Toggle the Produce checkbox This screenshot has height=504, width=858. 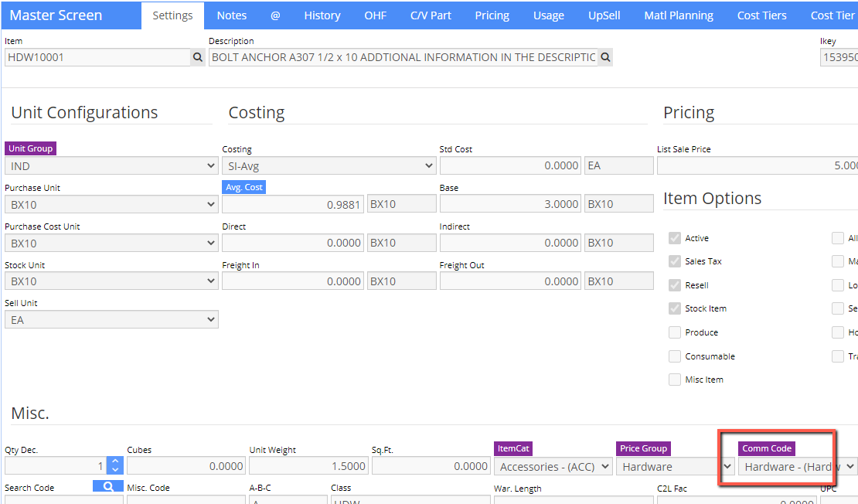[675, 332]
